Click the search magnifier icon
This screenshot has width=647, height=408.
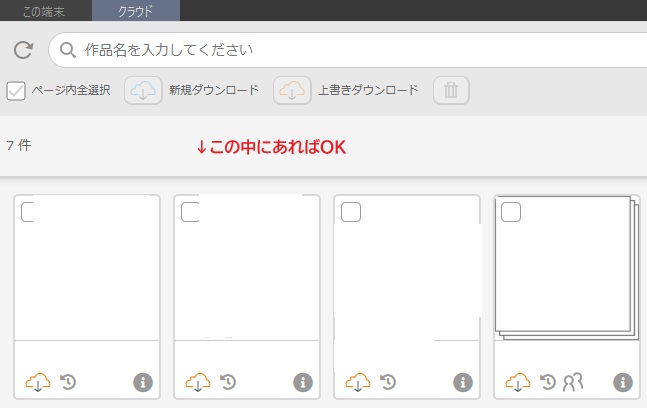pos(67,49)
